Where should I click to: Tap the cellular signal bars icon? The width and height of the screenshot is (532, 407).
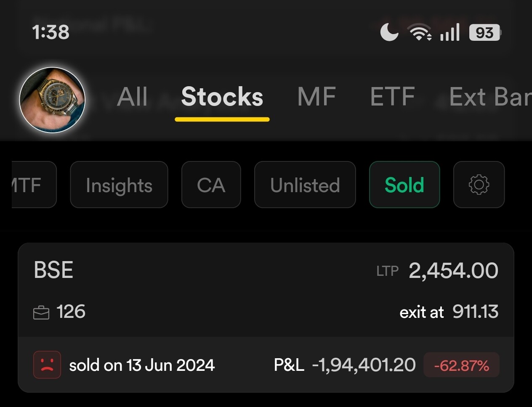(450, 32)
